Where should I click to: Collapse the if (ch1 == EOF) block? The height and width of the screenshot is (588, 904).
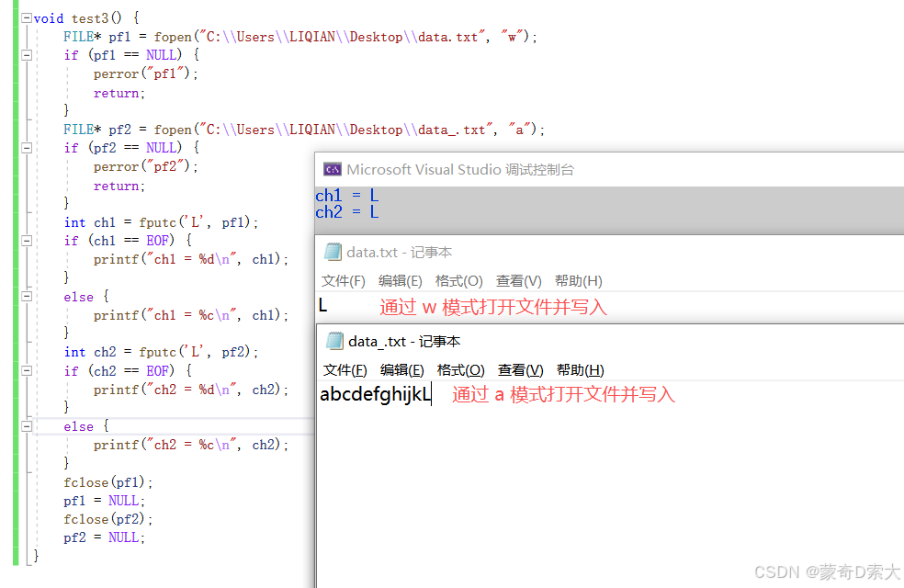click(27, 241)
